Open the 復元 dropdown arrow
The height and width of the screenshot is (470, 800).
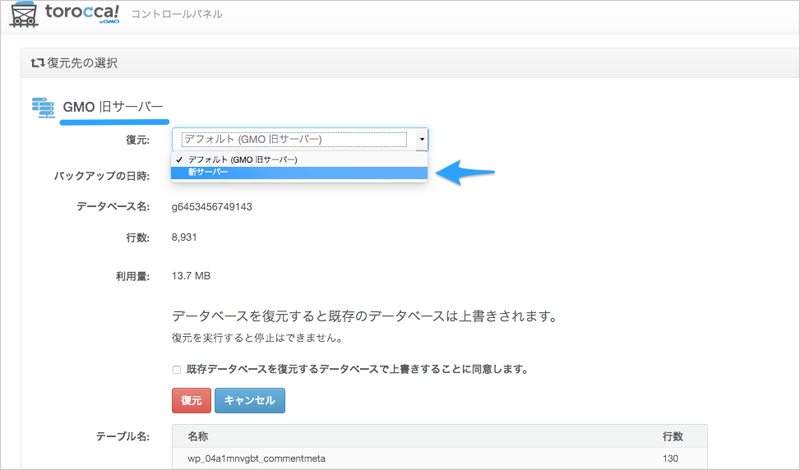422,139
